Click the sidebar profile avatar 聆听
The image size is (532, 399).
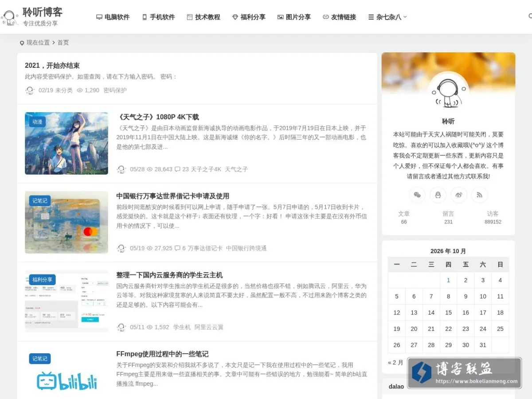coord(448,93)
